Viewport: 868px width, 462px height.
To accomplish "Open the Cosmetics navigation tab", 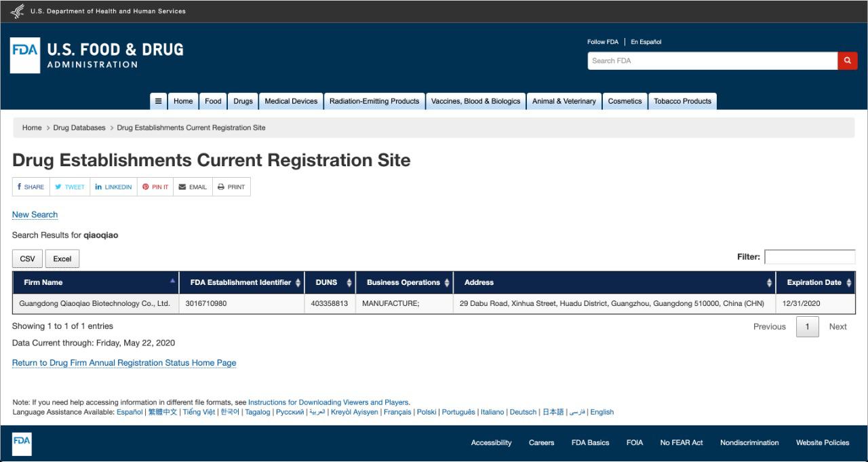I will point(625,101).
